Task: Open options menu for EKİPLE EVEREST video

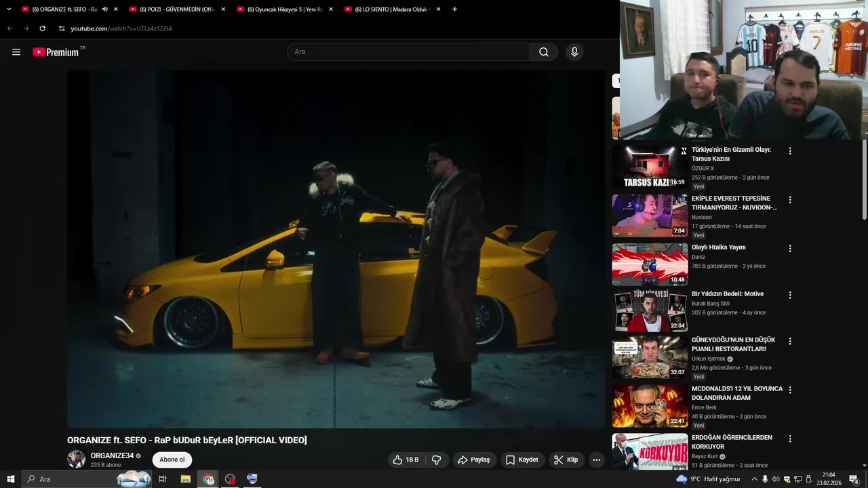Action: coord(790,200)
